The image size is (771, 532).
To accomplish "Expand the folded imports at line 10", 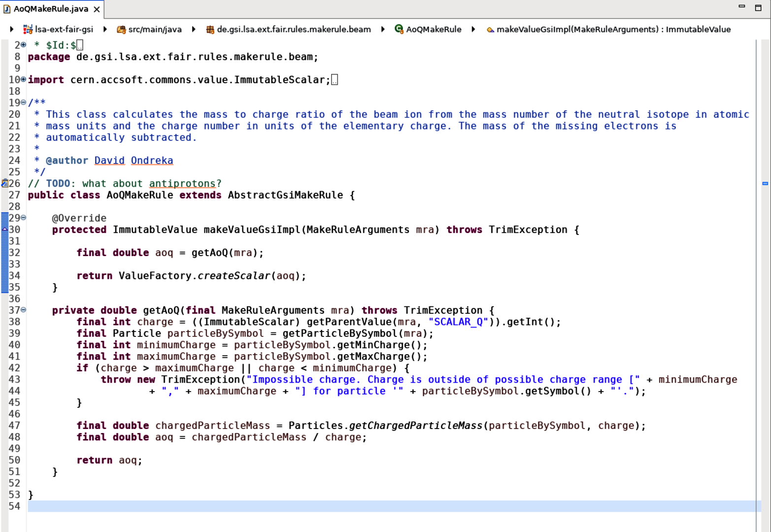I will tap(23, 79).
